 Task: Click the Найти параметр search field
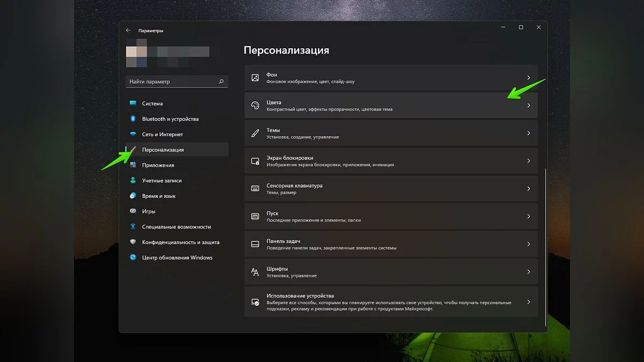click(x=177, y=82)
